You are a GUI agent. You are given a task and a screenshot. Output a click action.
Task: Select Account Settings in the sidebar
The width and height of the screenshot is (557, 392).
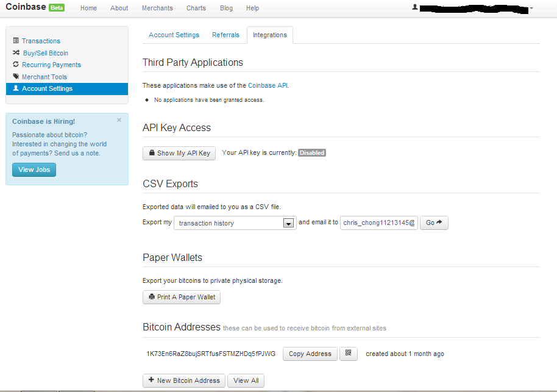click(67, 89)
